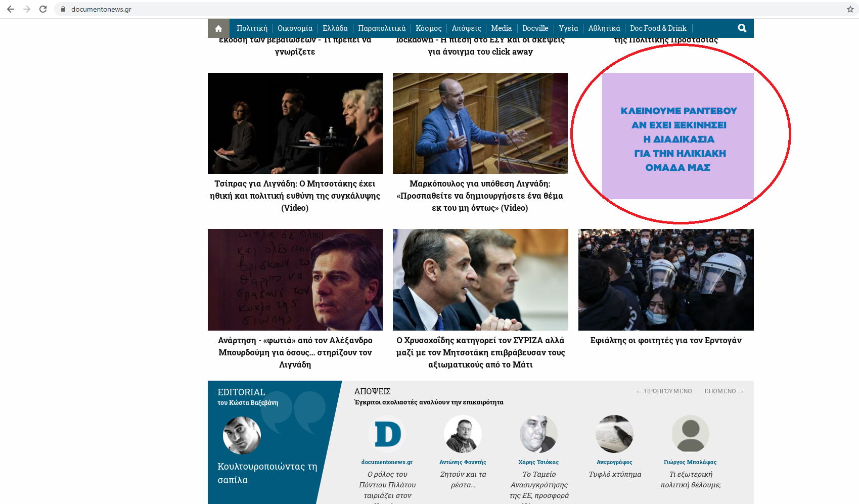Open the Απόψεις menu section
The image size is (859, 504).
466,28
